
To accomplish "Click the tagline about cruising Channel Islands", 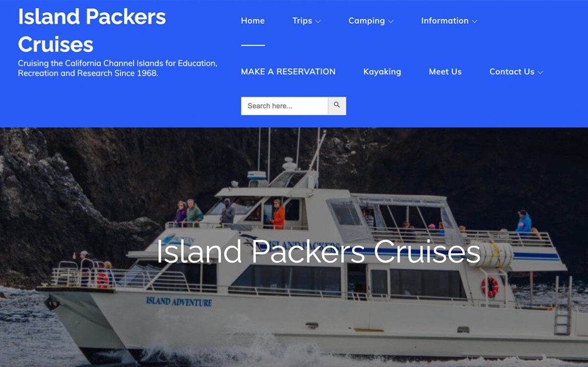I will click(x=118, y=68).
